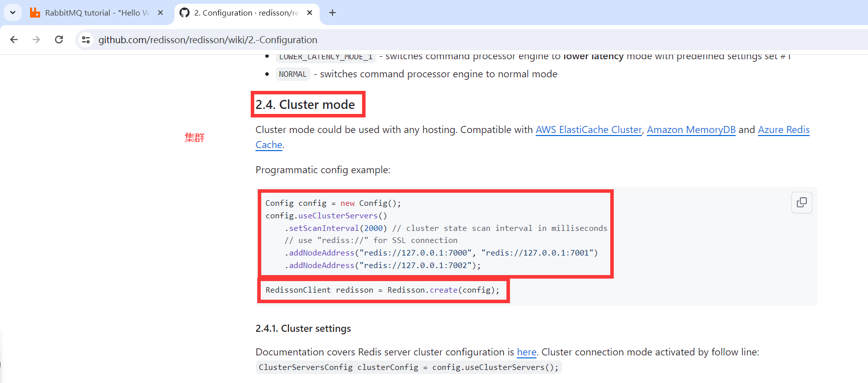Open a new browser tab
This screenshot has width=868, height=383.
point(332,13)
